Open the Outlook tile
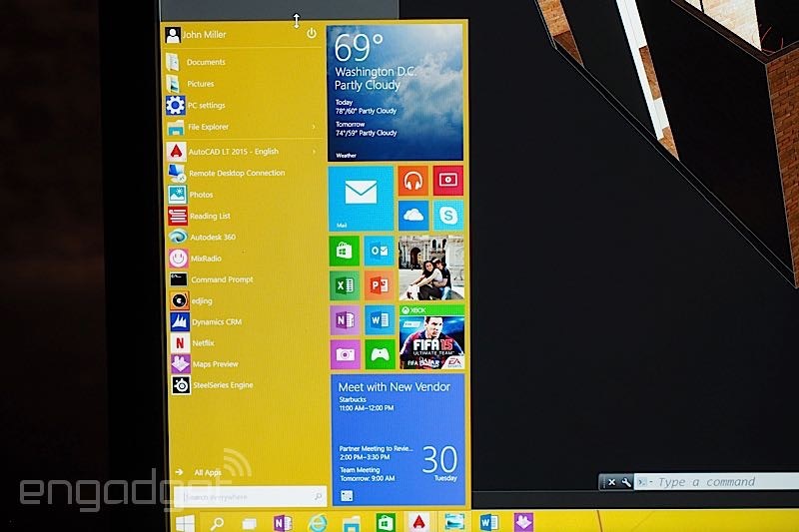 tap(380, 251)
